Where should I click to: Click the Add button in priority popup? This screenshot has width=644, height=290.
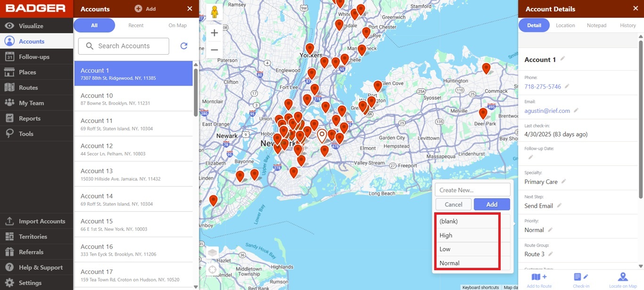pos(492,204)
